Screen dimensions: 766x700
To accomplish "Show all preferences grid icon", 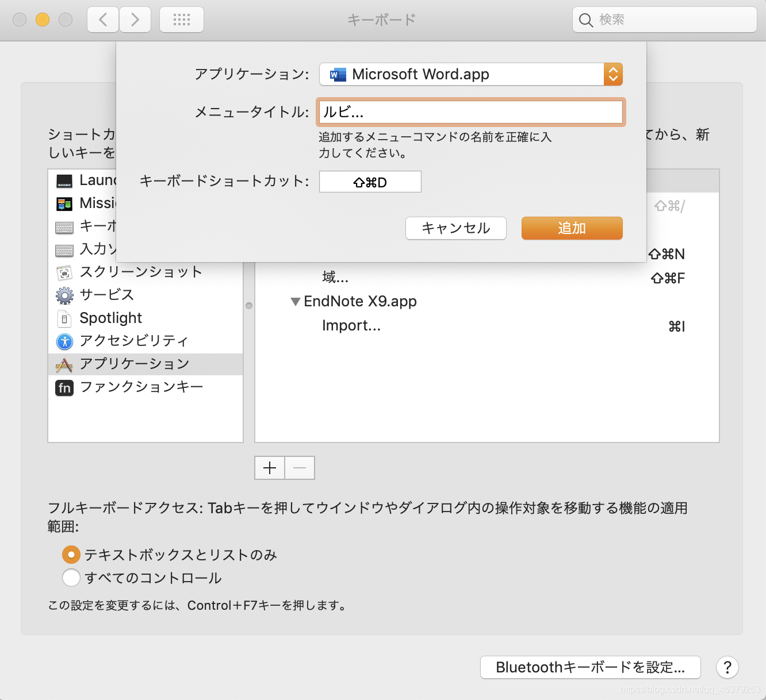I will 182,20.
